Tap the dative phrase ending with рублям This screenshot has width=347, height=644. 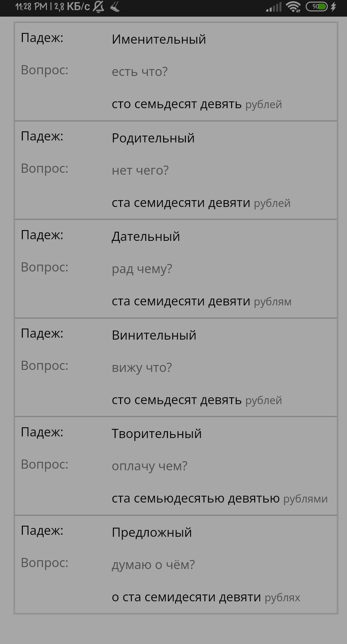[x=202, y=301]
